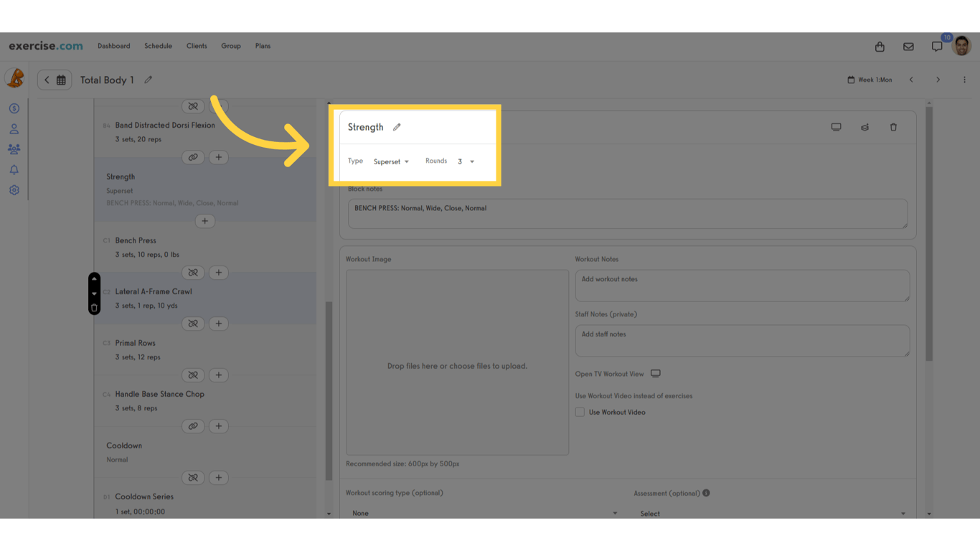Go to next day with right chevron
The image size is (980, 551).
point(938,80)
